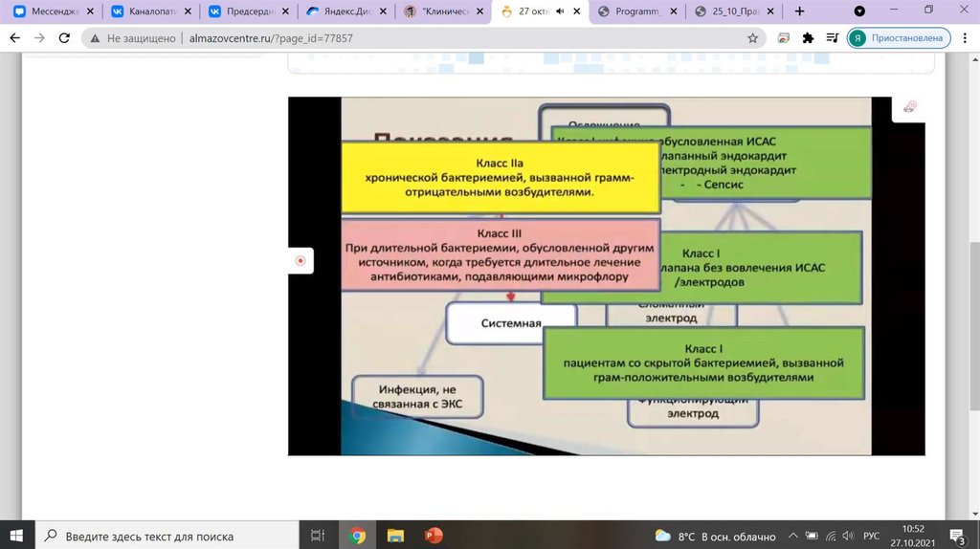
Task: Switch to the Programm_ tab
Action: [632, 11]
